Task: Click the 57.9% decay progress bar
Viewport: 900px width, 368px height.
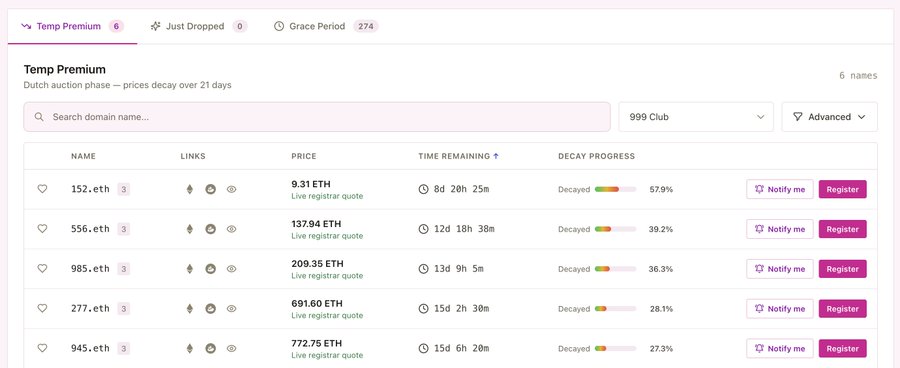Action: (615, 189)
